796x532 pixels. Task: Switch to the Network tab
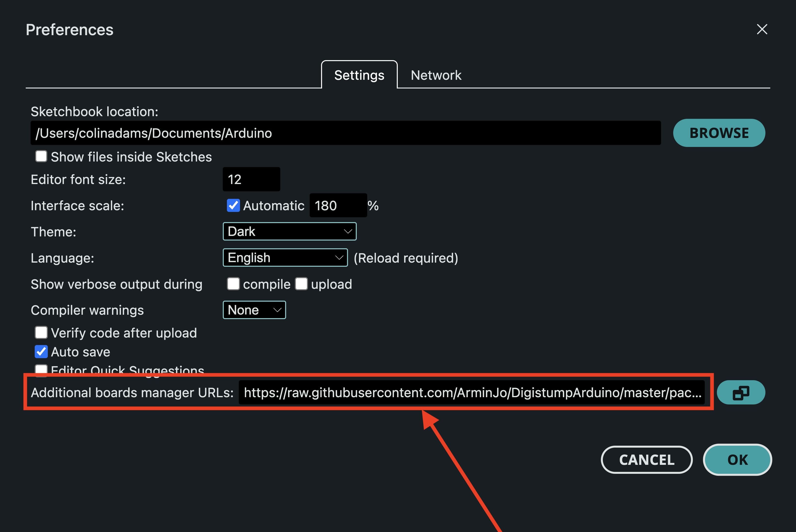436,75
